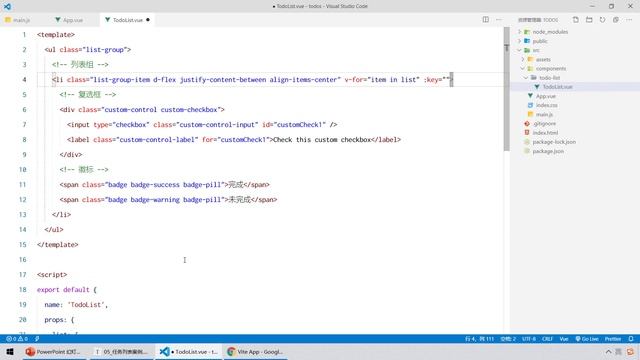Collapse all folders in explorer
Viewport: 640px width, 360px height.
click(x=616, y=20)
